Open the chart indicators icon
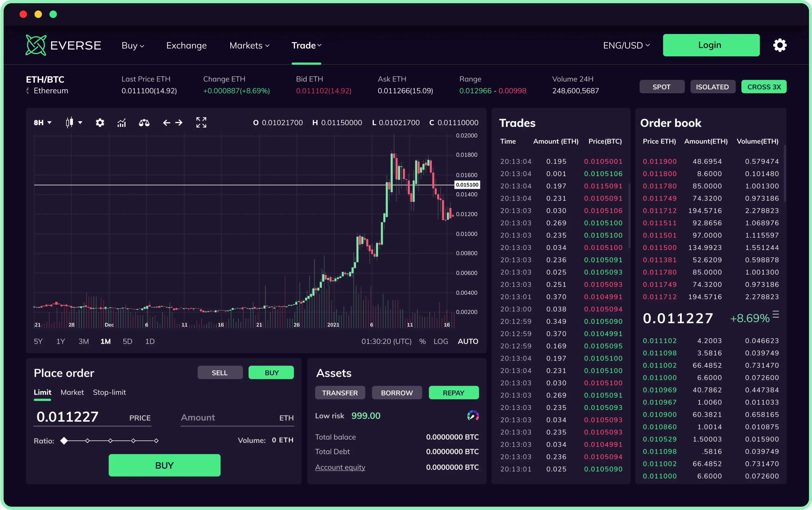Screen dimensions: 812x510 tap(121, 123)
